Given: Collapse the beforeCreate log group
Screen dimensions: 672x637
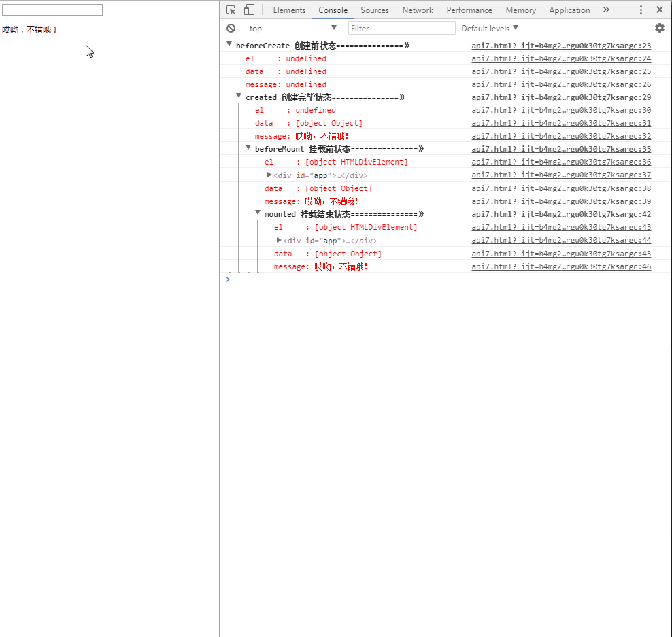Looking at the screenshot, I should (229, 44).
